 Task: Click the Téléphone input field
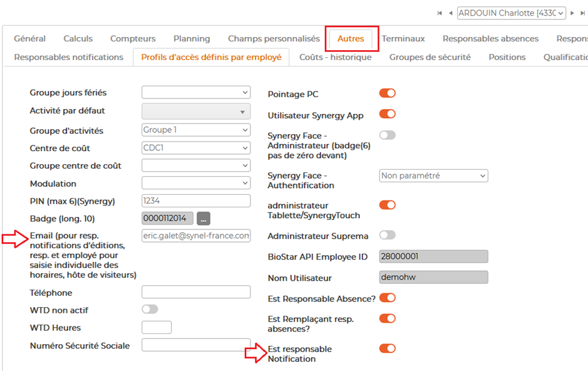[196, 292]
